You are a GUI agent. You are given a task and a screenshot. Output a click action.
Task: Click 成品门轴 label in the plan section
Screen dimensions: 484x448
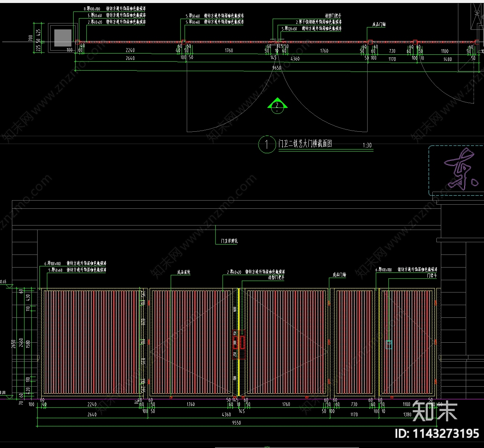tap(379, 25)
